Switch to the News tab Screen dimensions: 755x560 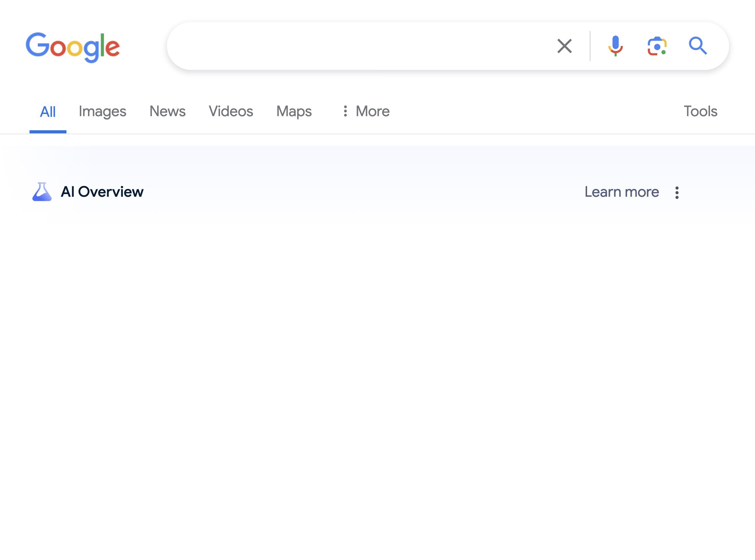click(168, 111)
